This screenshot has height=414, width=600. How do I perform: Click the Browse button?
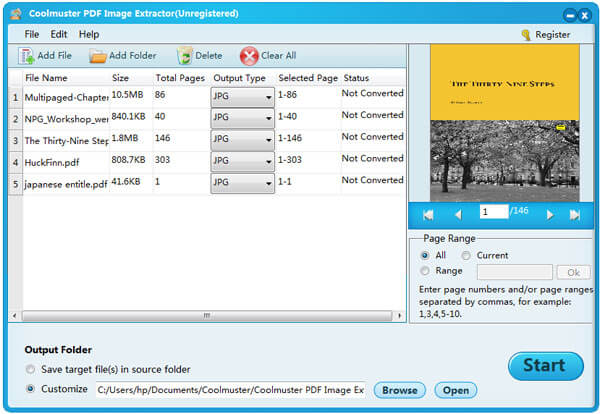click(x=399, y=390)
